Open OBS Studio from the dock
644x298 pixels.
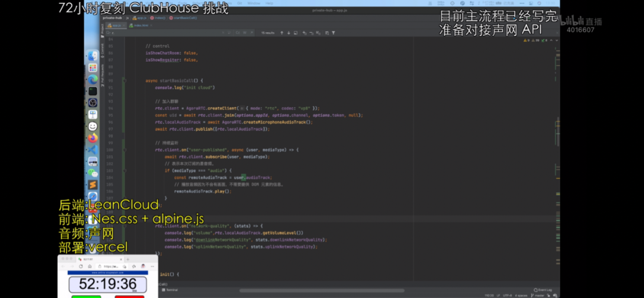pyautogui.click(x=93, y=103)
